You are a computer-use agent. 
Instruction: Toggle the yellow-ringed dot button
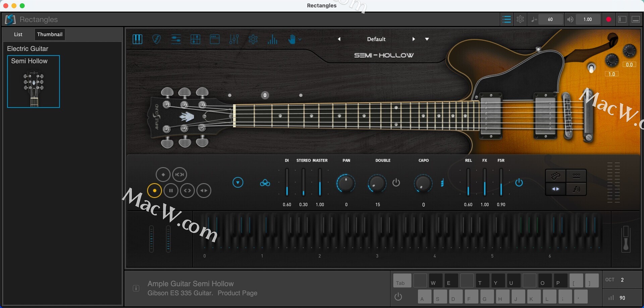[155, 191]
